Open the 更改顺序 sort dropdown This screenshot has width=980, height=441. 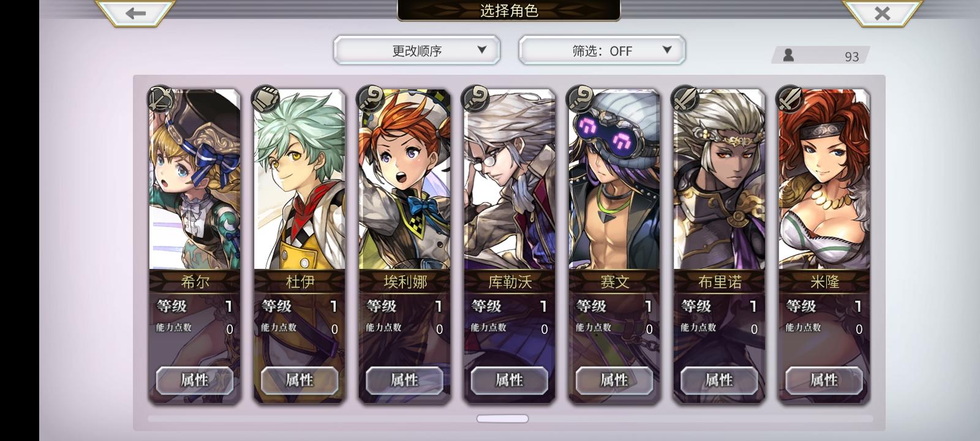click(x=417, y=50)
